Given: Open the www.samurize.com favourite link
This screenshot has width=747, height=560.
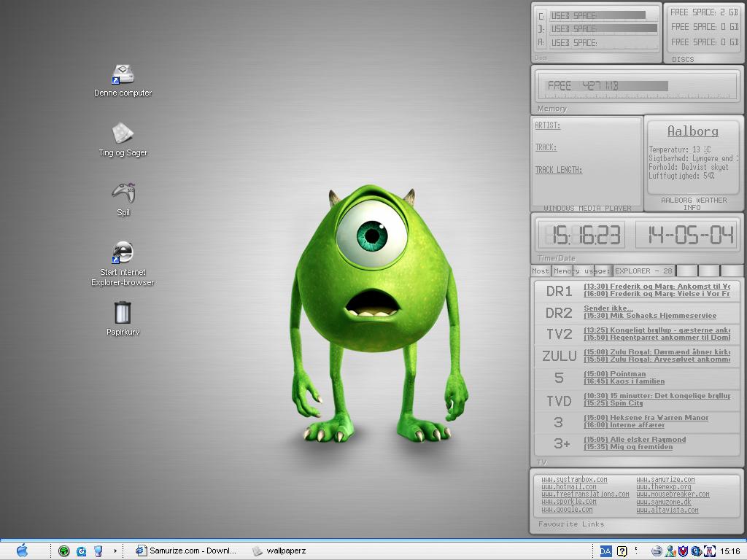Looking at the screenshot, I should pyautogui.click(x=665, y=480).
